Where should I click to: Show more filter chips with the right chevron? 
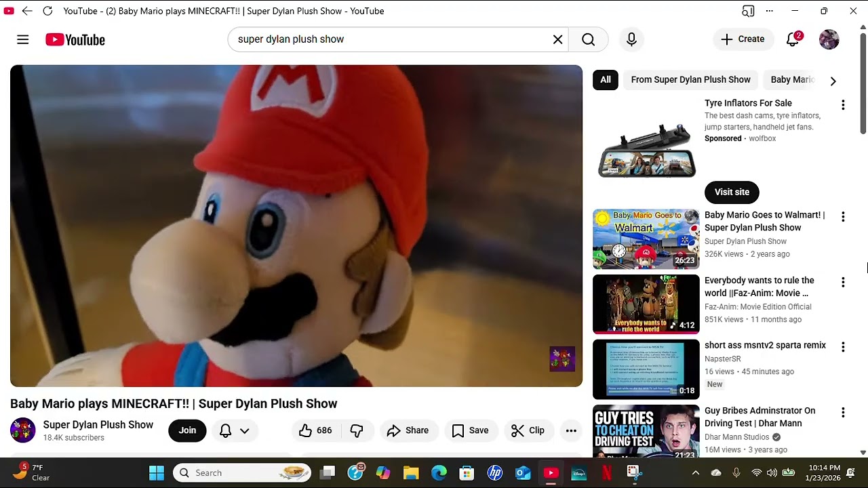coord(833,81)
